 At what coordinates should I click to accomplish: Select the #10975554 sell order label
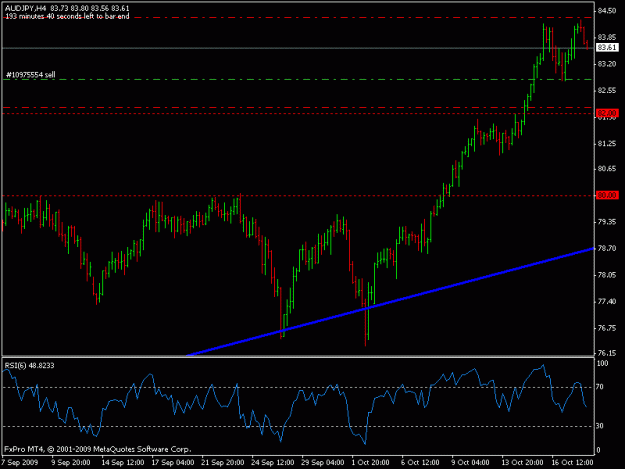tap(31, 75)
